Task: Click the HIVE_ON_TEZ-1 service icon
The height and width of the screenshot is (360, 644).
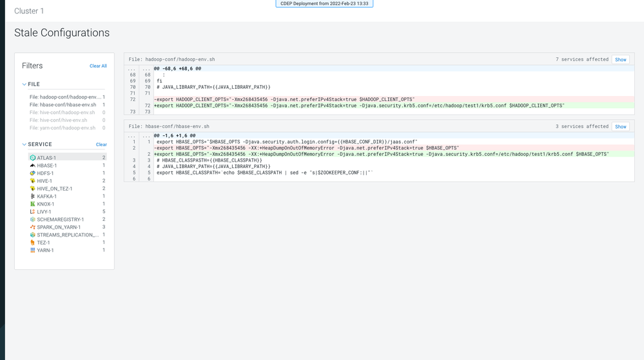Action: click(32, 189)
